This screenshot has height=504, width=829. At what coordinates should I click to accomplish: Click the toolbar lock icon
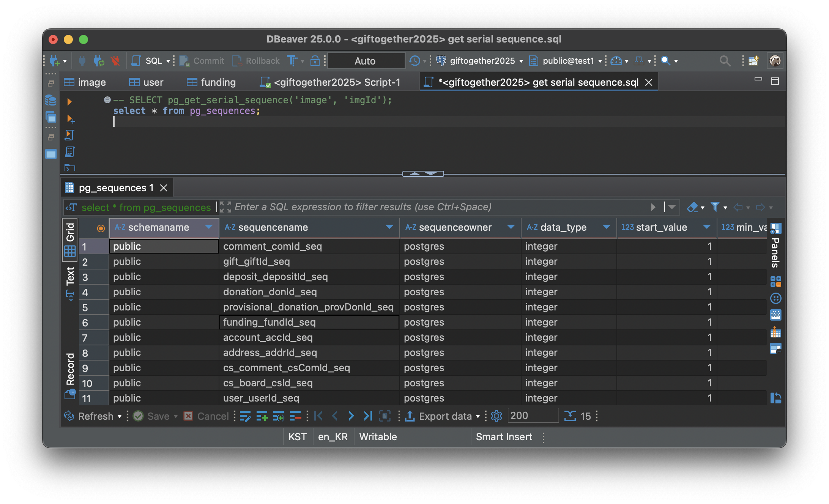[x=315, y=61]
